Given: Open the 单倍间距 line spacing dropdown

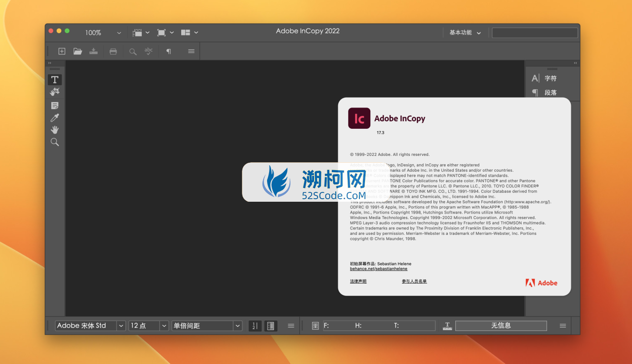Looking at the screenshot, I should [x=237, y=326].
